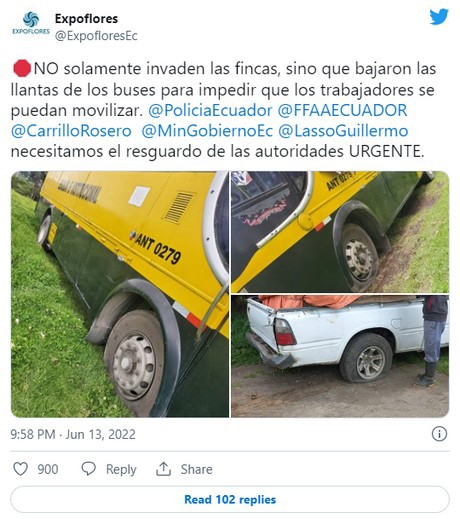Viewport: 460px width, 519px height.
Task: Click the red stop sign emoji
Action: coord(22,69)
